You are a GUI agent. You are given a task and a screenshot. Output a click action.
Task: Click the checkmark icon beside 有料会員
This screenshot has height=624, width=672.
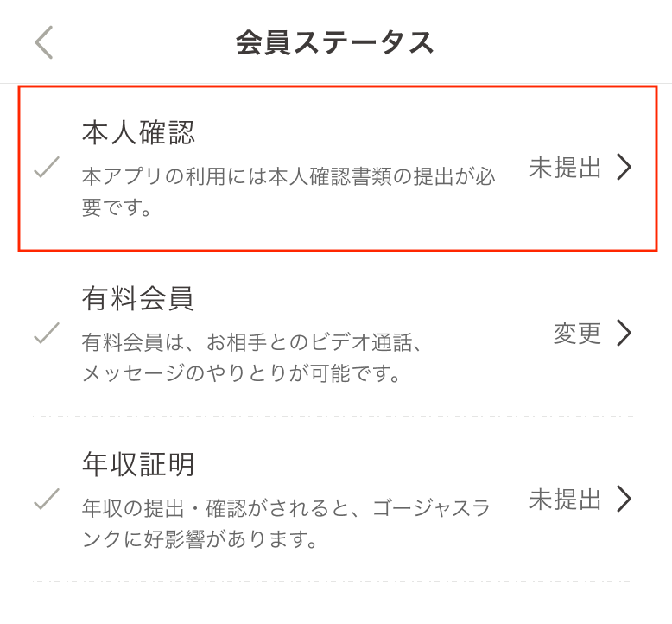[x=46, y=333]
